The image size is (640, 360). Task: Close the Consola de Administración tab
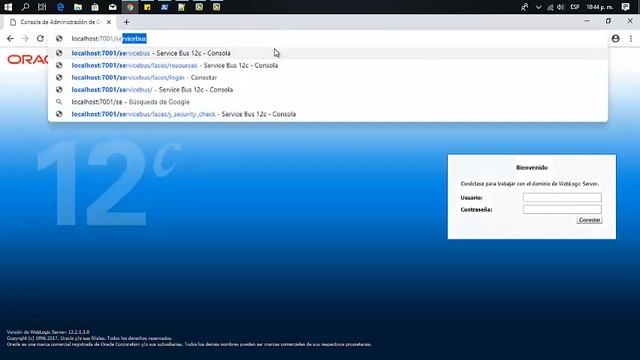[x=109, y=22]
